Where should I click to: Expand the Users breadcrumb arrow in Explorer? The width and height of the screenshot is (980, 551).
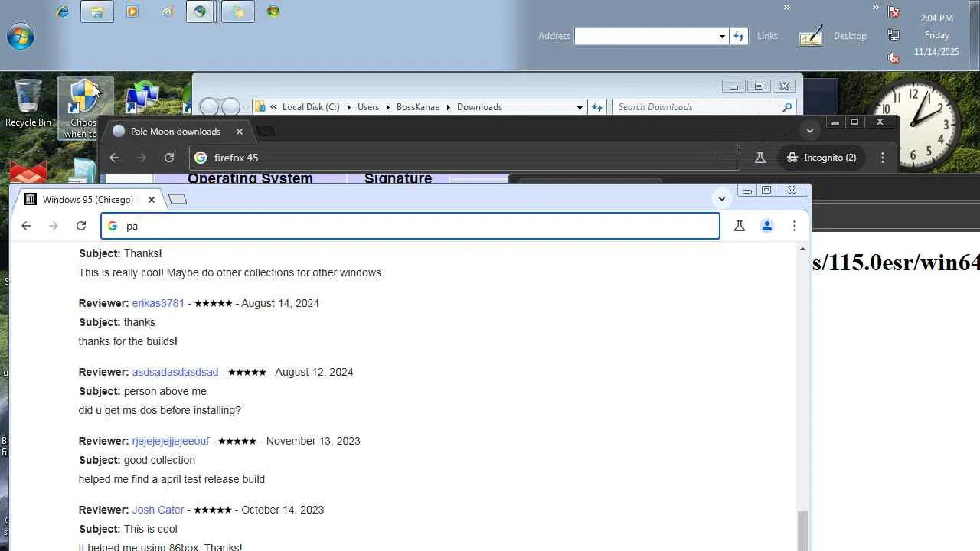[387, 107]
